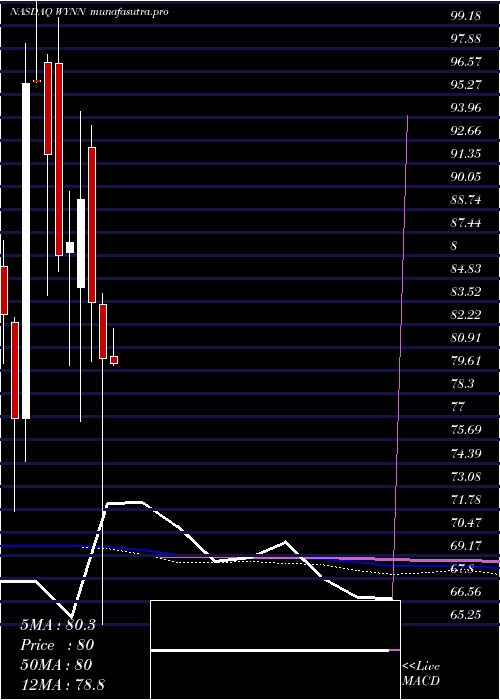The image size is (500, 700).
Task: Select the 75.69 price axis label
Action: [x=465, y=430]
